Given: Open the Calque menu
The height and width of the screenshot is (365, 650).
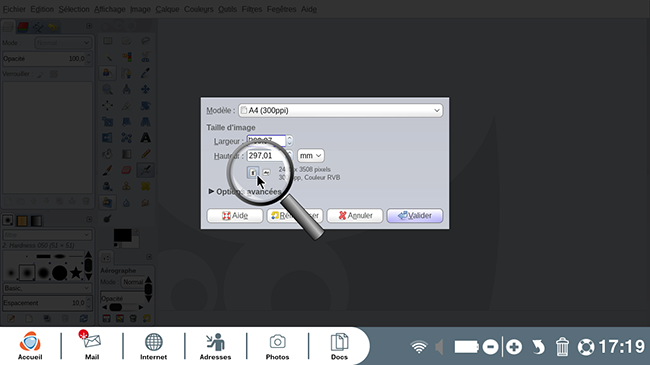Looking at the screenshot, I should coord(167,9).
